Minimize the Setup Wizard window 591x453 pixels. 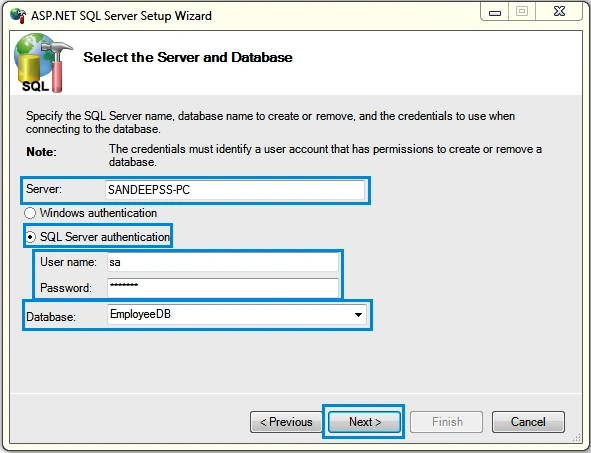(x=495, y=12)
